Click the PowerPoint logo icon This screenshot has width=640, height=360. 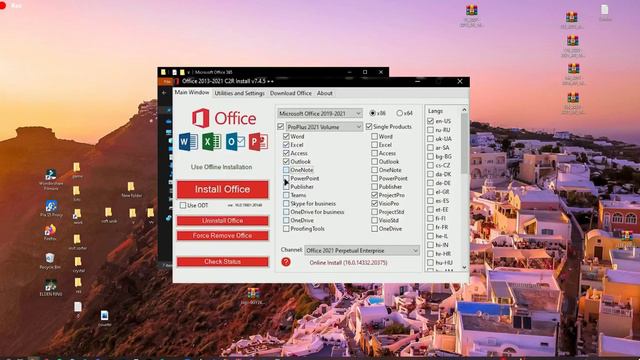tap(258, 142)
